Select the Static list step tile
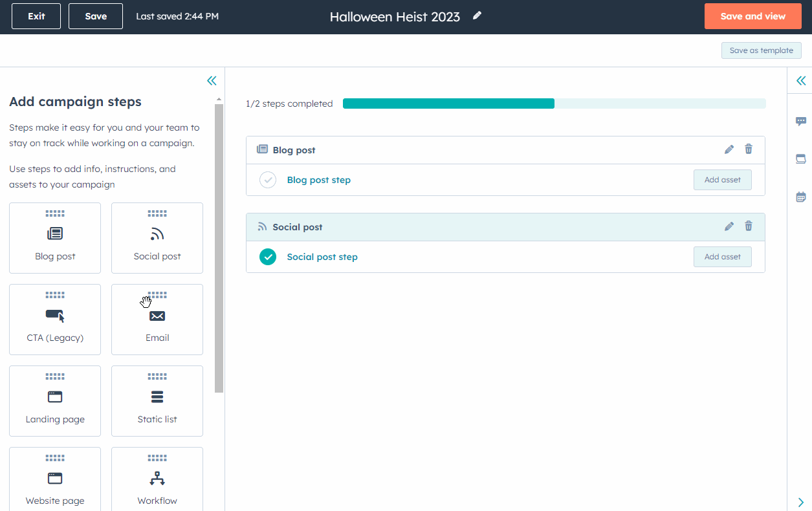Viewport: 812px width, 511px height. pos(157,401)
